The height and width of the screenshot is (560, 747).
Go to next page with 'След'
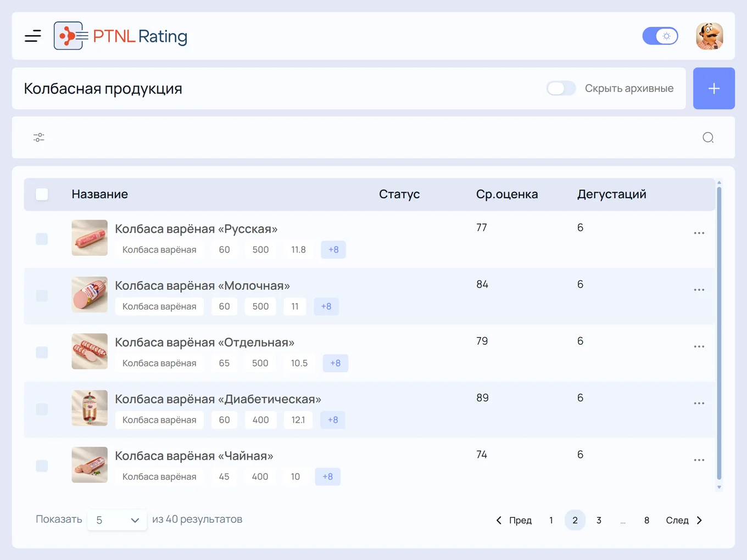[x=684, y=520]
